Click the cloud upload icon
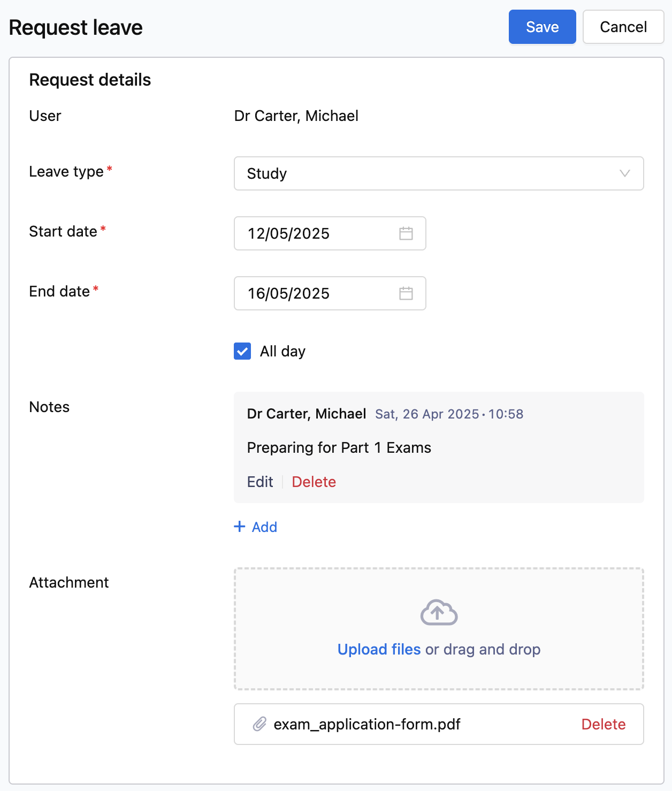This screenshot has height=791, width=672. [x=439, y=613]
